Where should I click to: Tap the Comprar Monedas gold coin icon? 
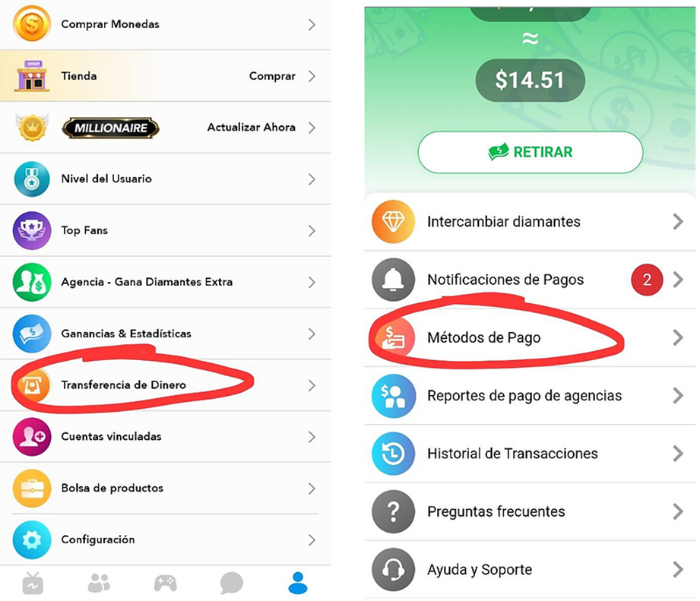click(x=31, y=24)
